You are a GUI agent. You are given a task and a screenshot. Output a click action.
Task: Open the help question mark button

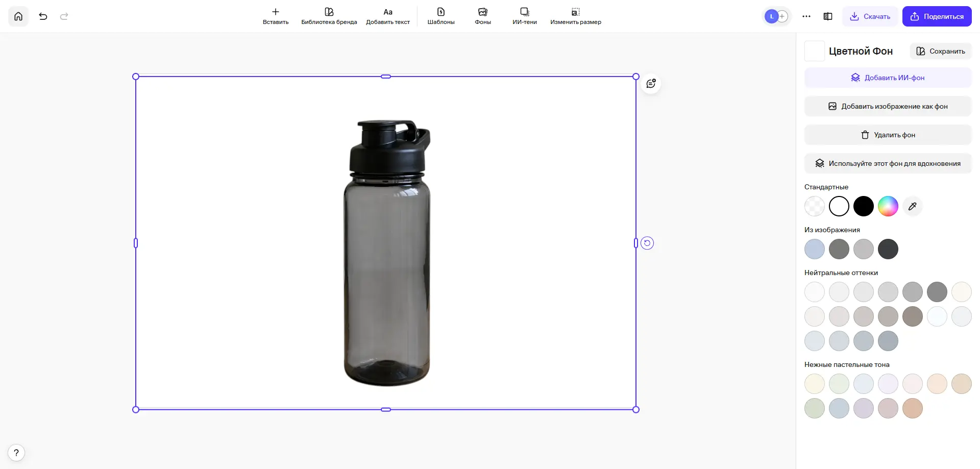pos(16,453)
